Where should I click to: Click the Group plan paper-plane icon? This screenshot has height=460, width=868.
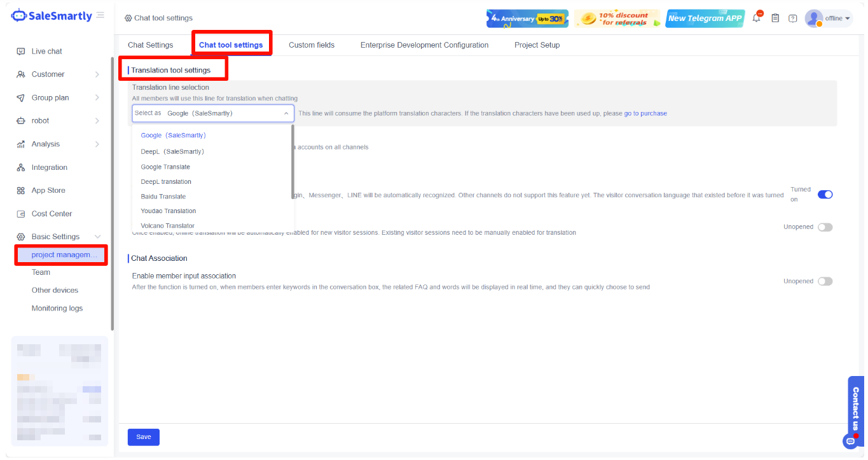click(x=20, y=98)
